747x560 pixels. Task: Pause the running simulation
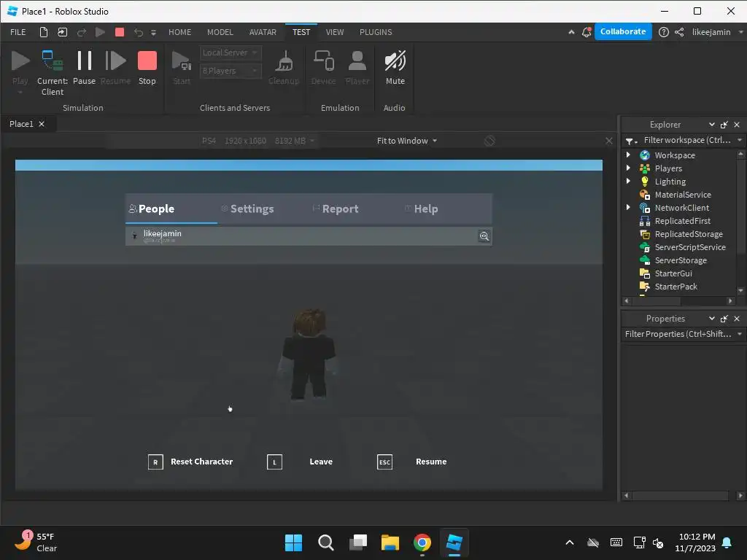point(85,68)
